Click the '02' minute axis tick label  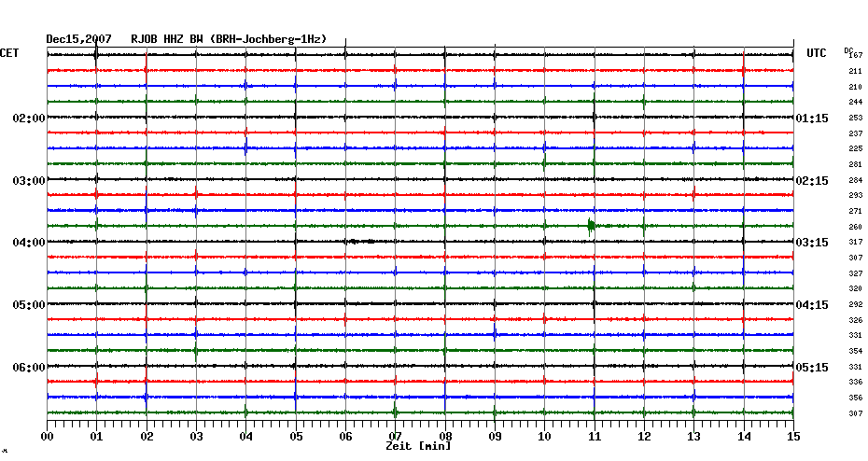(147, 437)
